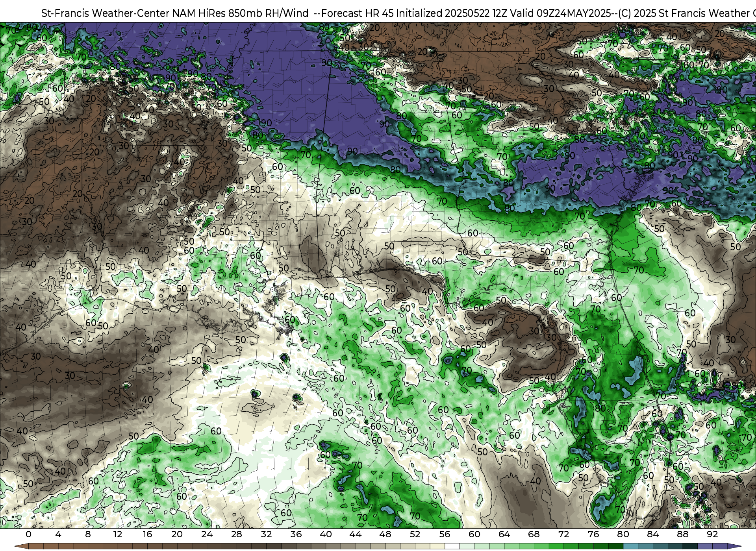Click the colorbar label '12'
756x551 pixels.
[117, 534]
